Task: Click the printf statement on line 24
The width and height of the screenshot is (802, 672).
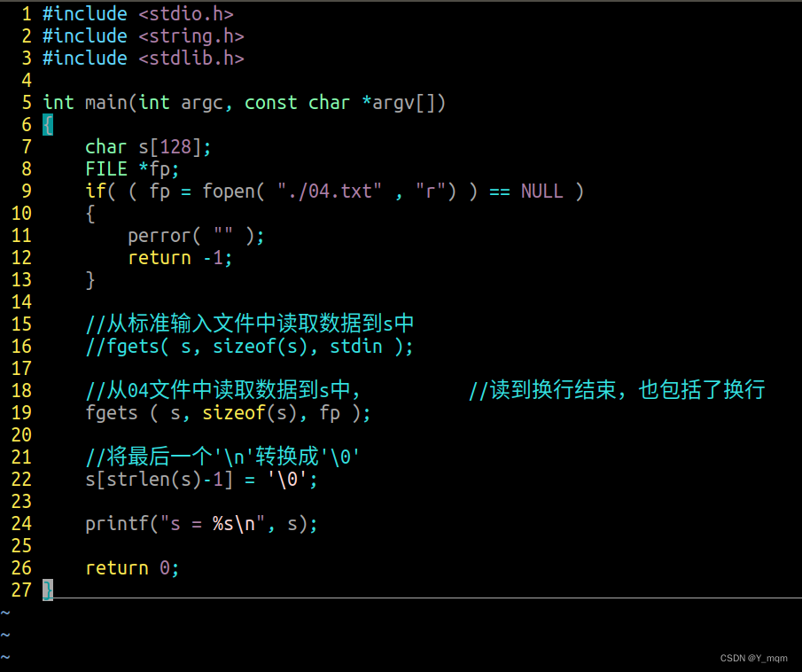Action: [201, 524]
